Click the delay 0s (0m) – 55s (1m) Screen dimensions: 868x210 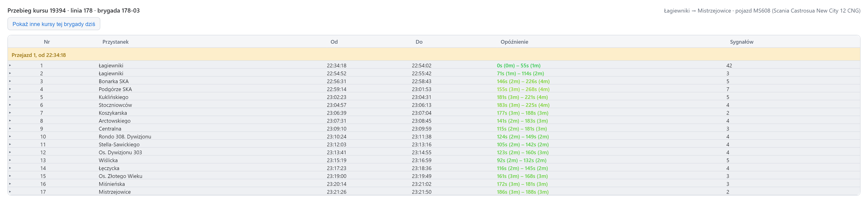518,66
